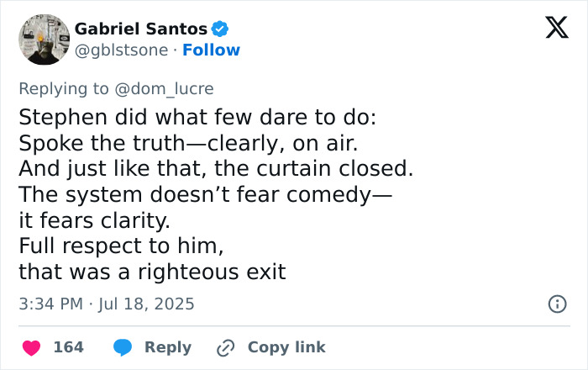Screen dimensions: 588x370
Task: Open Gabriel Santos's profile picture
Action: [x=43, y=39]
